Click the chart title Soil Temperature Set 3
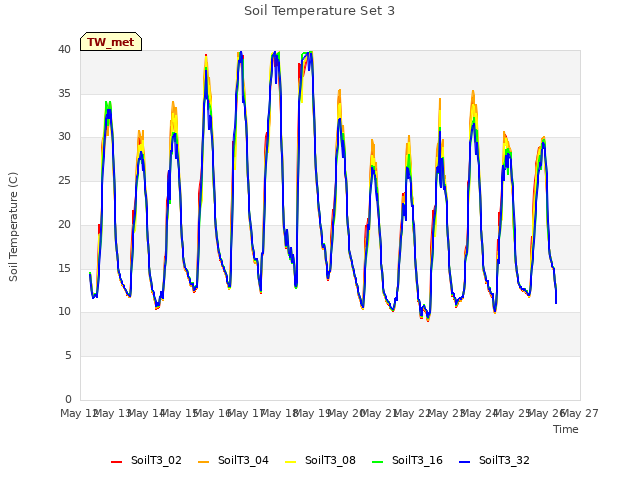The width and height of the screenshot is (640, 480). pyautogui.click(x=320, y=11)
